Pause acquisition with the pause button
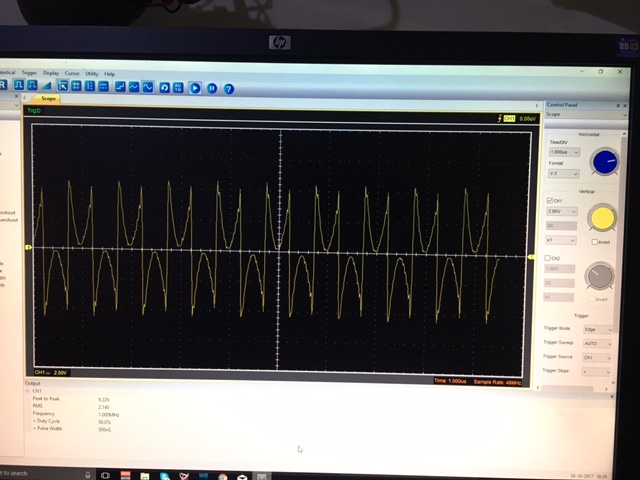Image resolution: width=640 pixels, height=480 pixels. pyautogui.click(x=212, y=89)
